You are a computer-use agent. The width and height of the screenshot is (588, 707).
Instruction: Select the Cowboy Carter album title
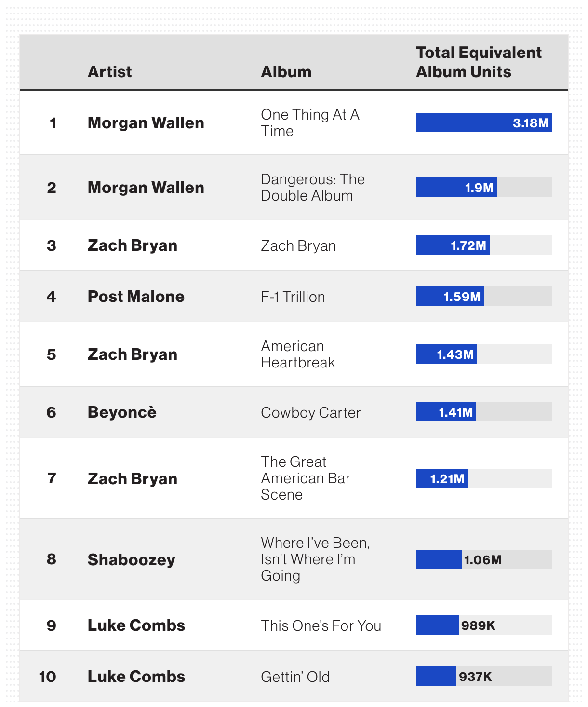tap(311, 413)
